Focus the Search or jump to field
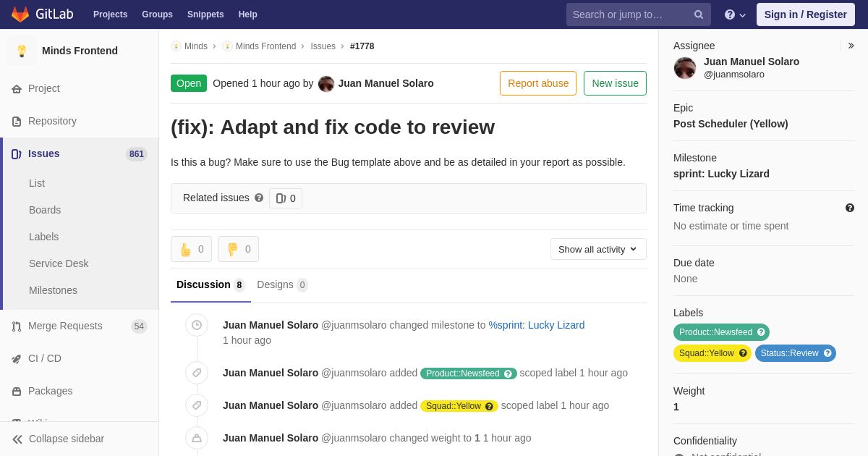Image resolution: width=868 pixels, height=456 pixels. [x=629, y=14]
